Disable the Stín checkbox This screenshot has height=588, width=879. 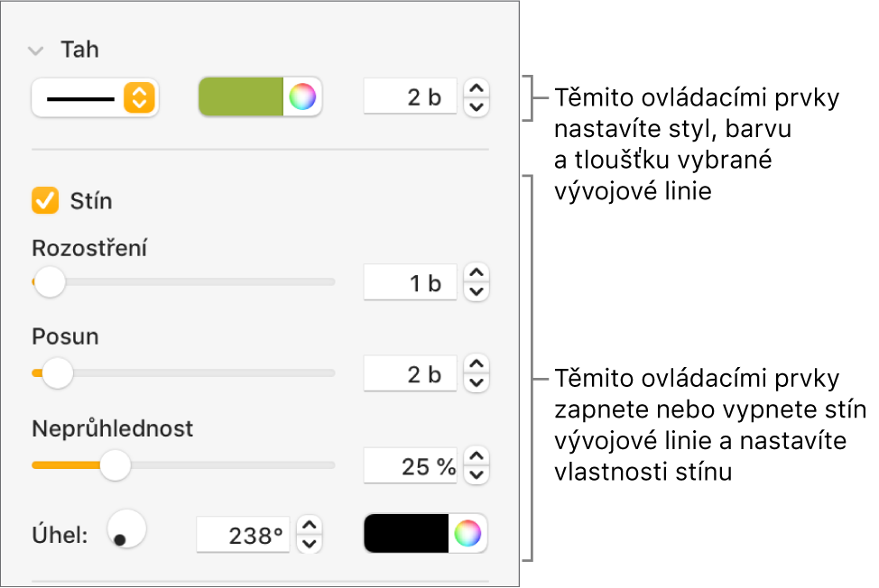tap(44, 200)
